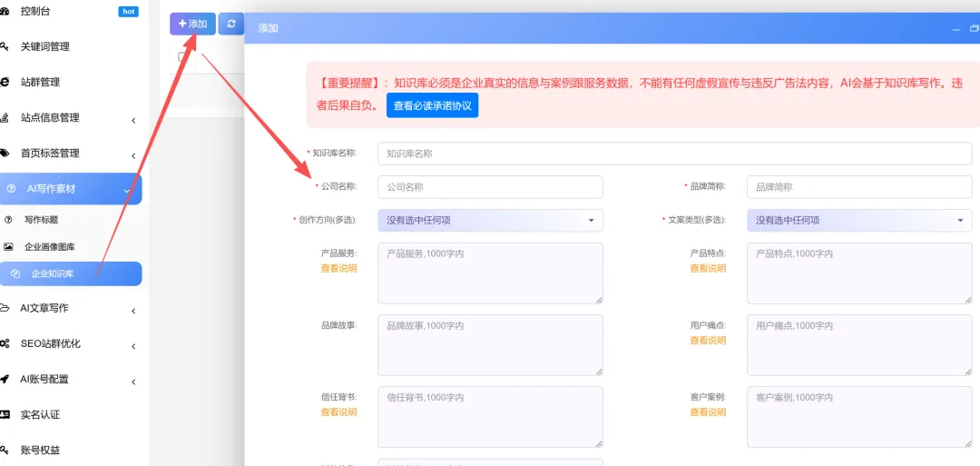Click the 控制台 dashboard icon
The height and width of the screenshot is (466, 980).
5,11
